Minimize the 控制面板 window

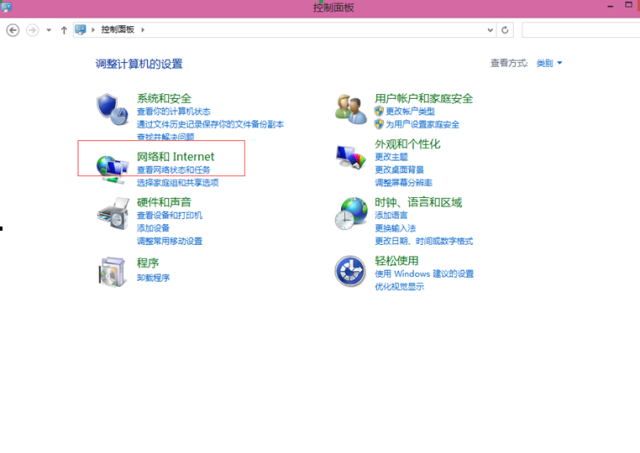[610, 7]
